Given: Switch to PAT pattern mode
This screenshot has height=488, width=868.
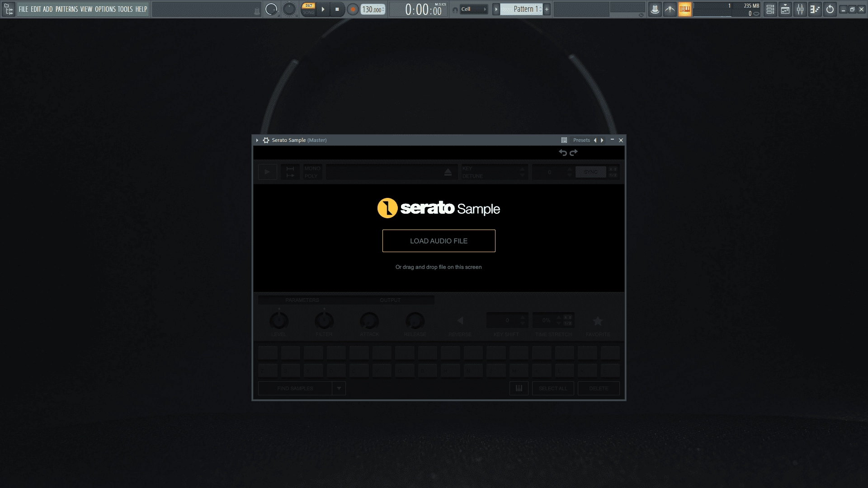Looking at the screenshot, I should 309,6.
